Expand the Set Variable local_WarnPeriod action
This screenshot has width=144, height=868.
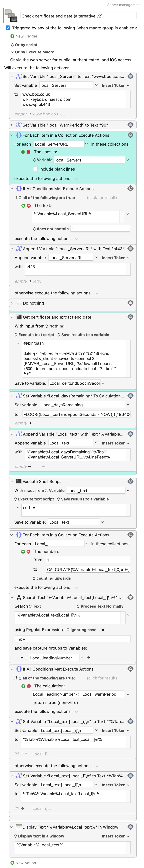[x=12, y=125]
